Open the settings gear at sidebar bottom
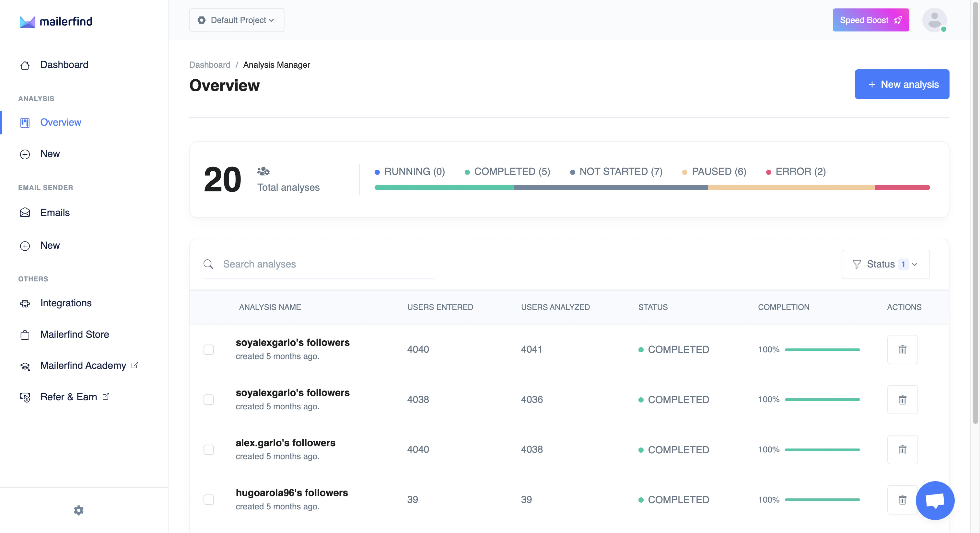The height and width of the screenshot is (533, 980). pyautogui.click(x=78, y=510)
